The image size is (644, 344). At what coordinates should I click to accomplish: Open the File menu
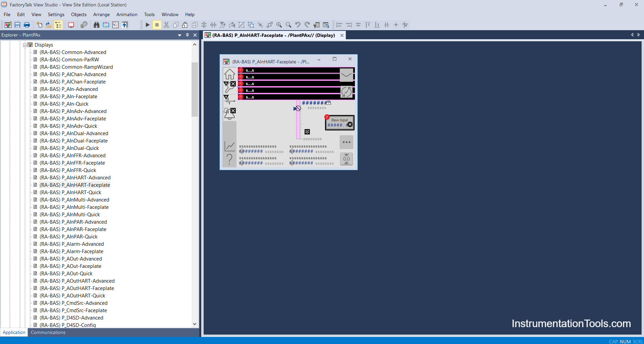pyautogui.click(x=7, y=14)
